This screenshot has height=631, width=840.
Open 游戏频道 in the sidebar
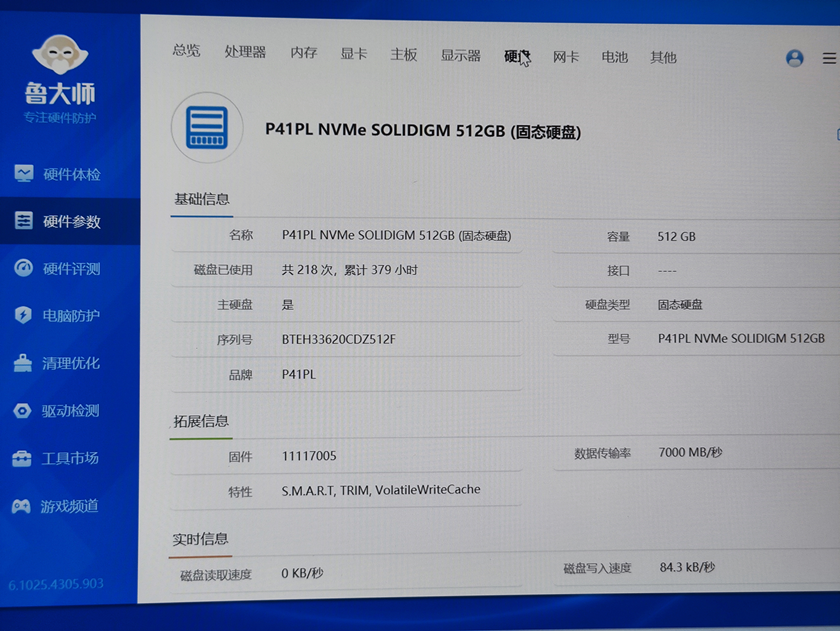pos(70,506)
